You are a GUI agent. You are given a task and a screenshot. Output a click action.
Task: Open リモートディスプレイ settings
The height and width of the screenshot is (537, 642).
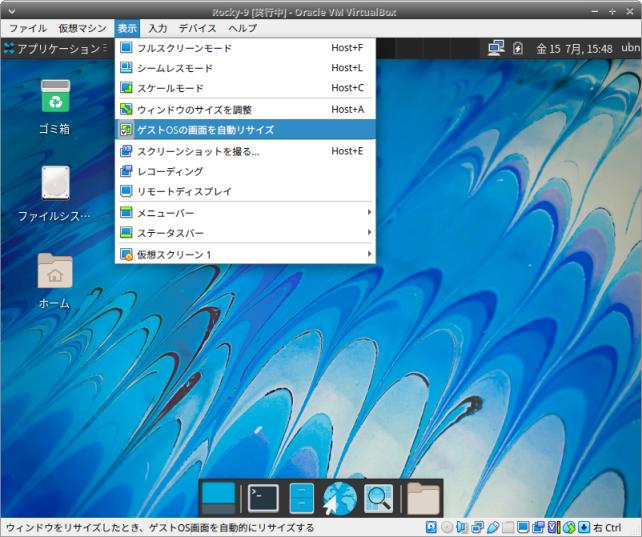(x=245, y=191)
